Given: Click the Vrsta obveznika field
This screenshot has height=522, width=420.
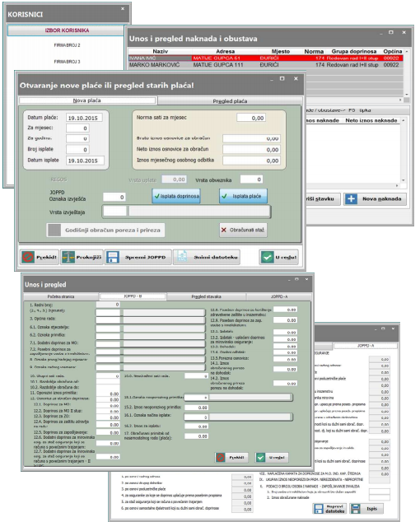Looking at the screenshot, I should [x=251, y=179].
